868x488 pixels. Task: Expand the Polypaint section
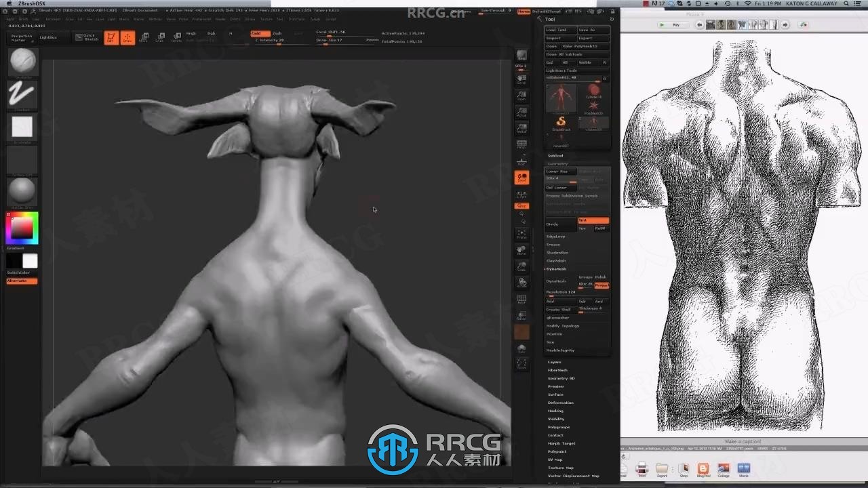tap(557, 451)
